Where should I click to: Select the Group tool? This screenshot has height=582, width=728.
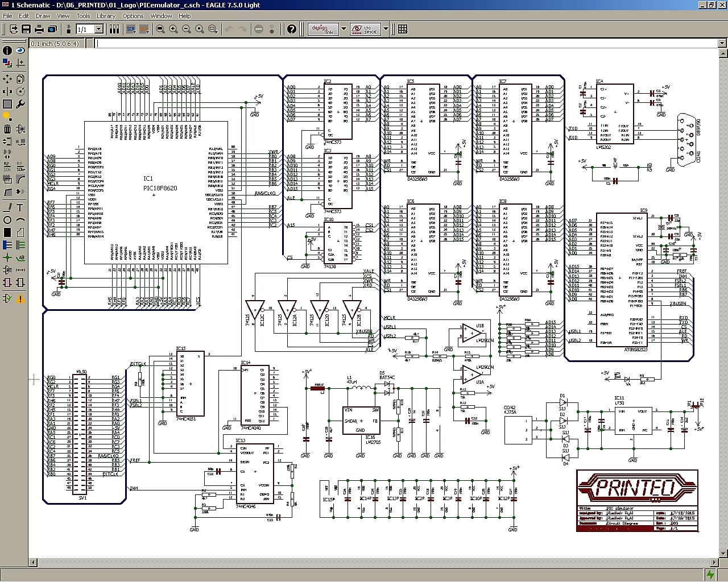click(x=7, y=104)
